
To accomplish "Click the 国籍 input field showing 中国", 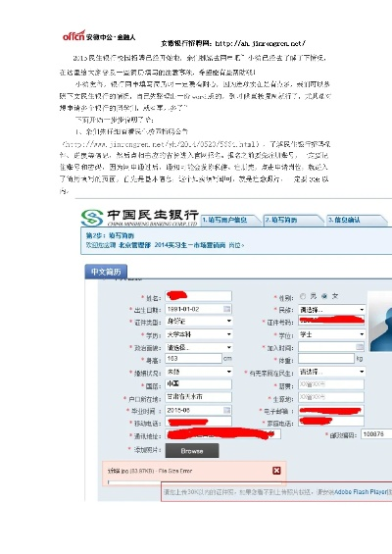I will coord(199,384).
